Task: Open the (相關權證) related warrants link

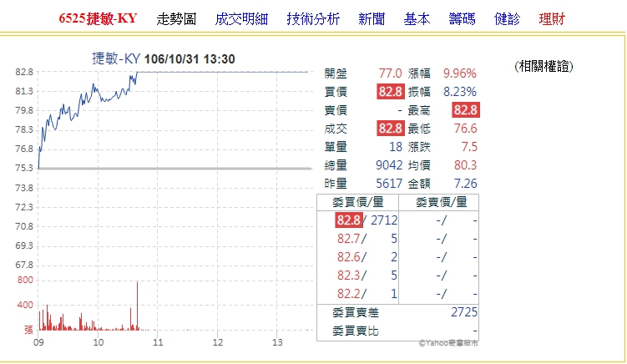Action: [544, 67]
